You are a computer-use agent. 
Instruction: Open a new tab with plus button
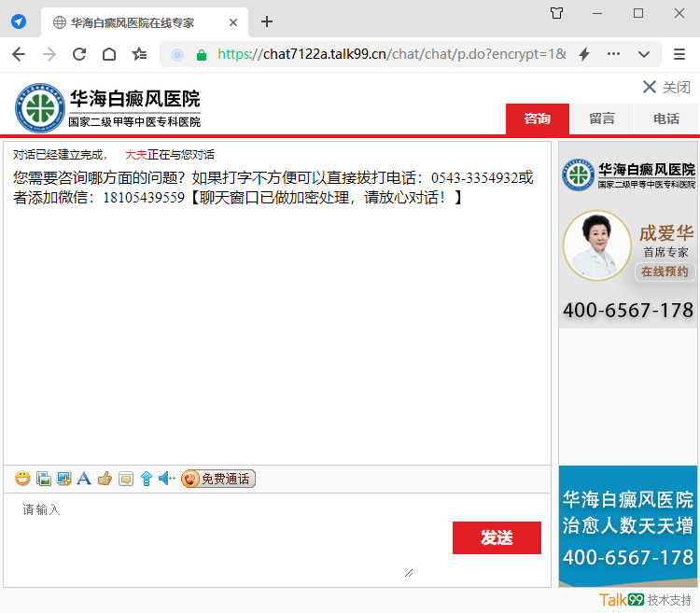coord(267,21)
